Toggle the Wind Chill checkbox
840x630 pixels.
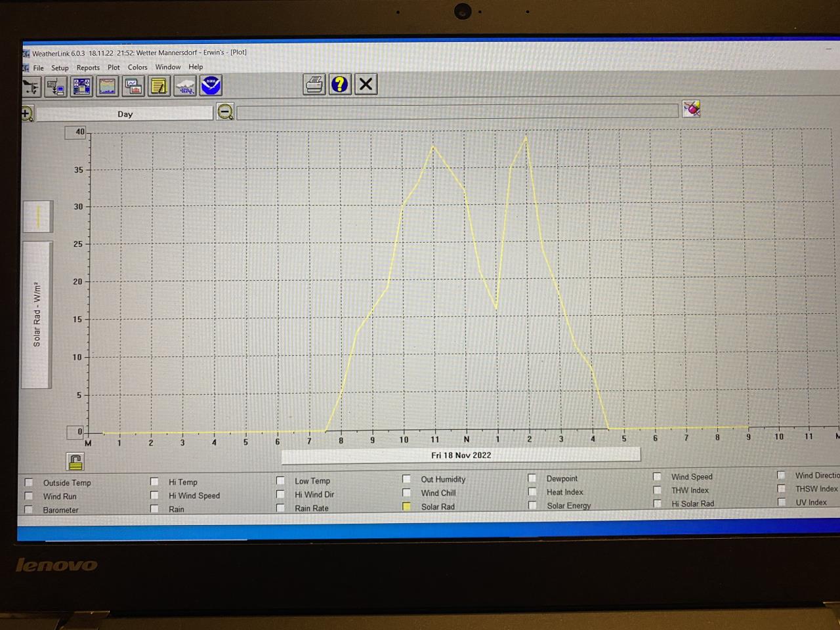406,493
